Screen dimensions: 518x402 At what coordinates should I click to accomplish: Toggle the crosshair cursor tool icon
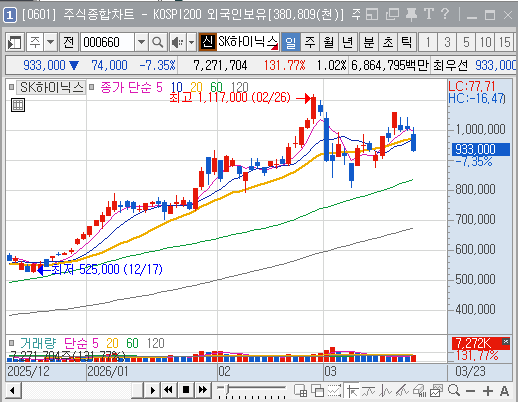click(352, 391)
